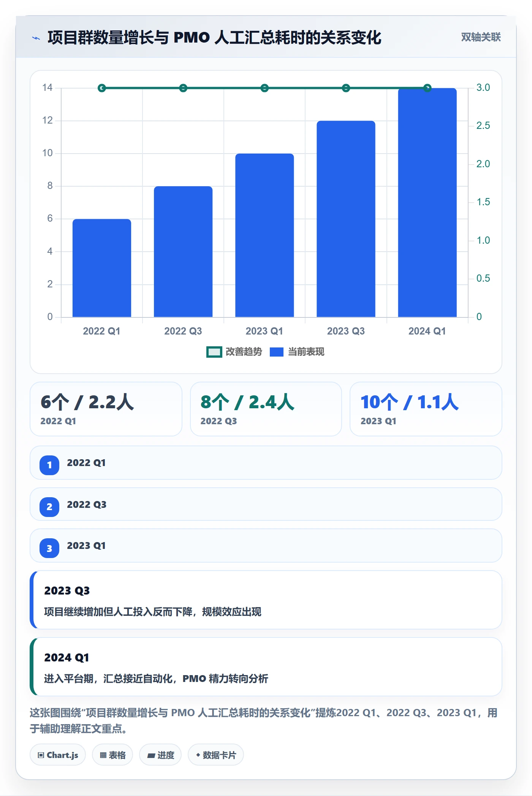Click the 2022 Q1 bar in chart
Screen dimensions: 532x796
click(x=102, y=268)
